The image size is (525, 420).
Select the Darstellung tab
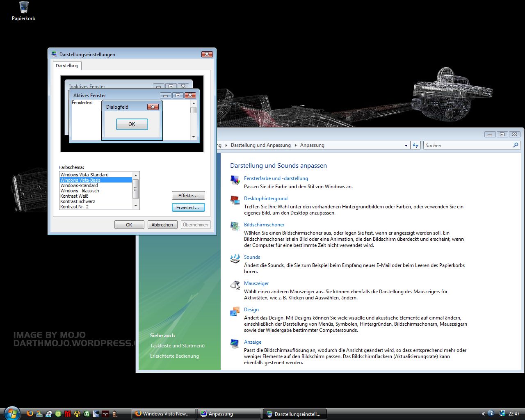click(x=67, y=66)
